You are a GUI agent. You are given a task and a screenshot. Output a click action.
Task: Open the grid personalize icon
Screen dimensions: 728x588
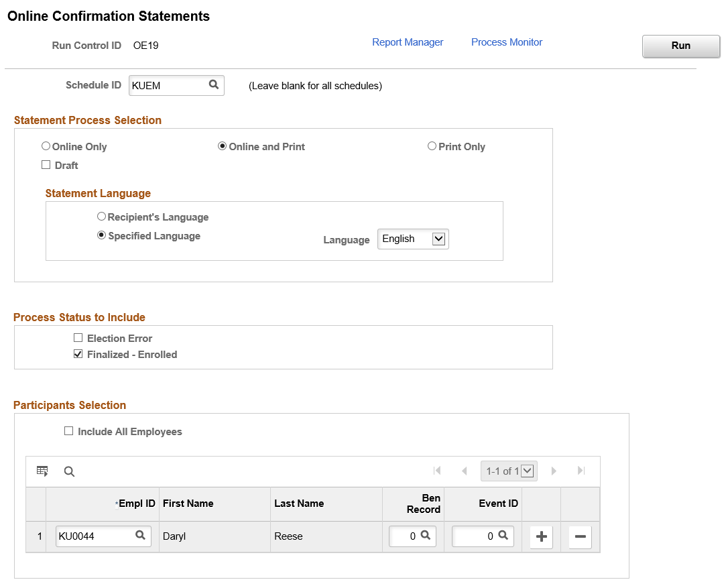42,471
